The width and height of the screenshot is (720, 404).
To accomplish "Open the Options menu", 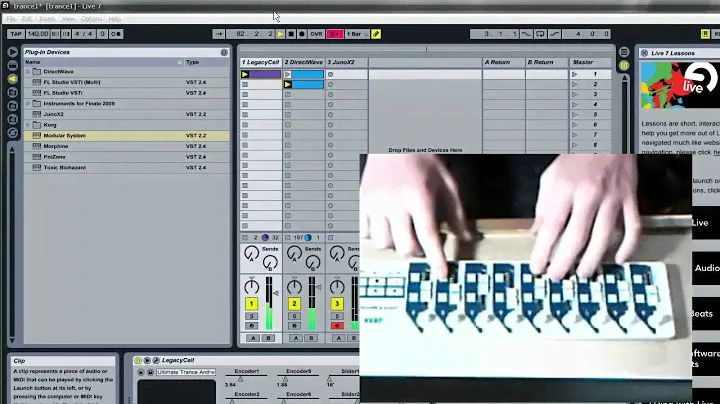I will (x=91, y=18).
